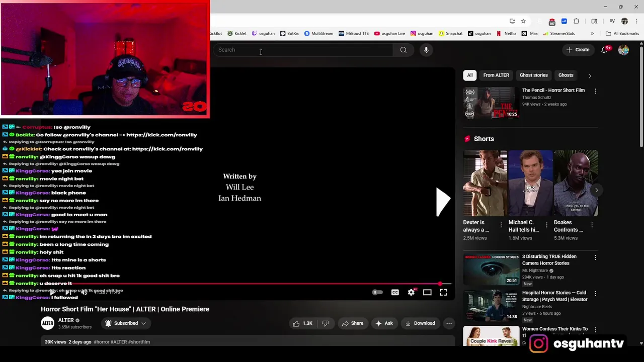Click the Create button
The image size is (644, 362).
pos(578,50)
